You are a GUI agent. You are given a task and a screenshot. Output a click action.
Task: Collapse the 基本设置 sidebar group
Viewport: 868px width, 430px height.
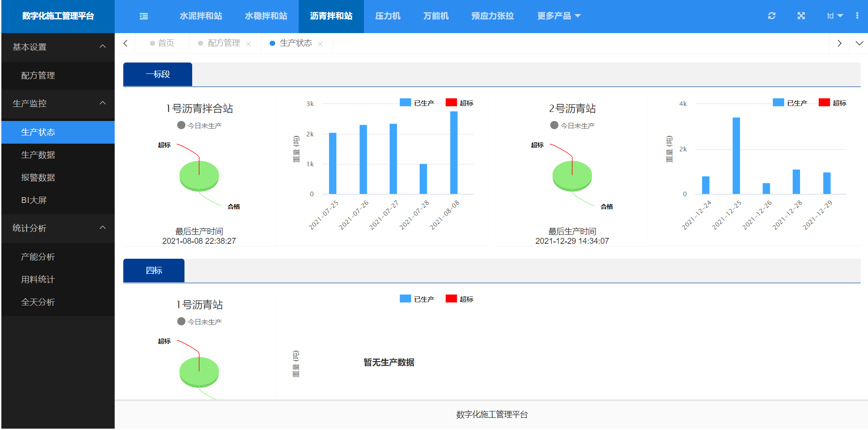click(58, 47)
